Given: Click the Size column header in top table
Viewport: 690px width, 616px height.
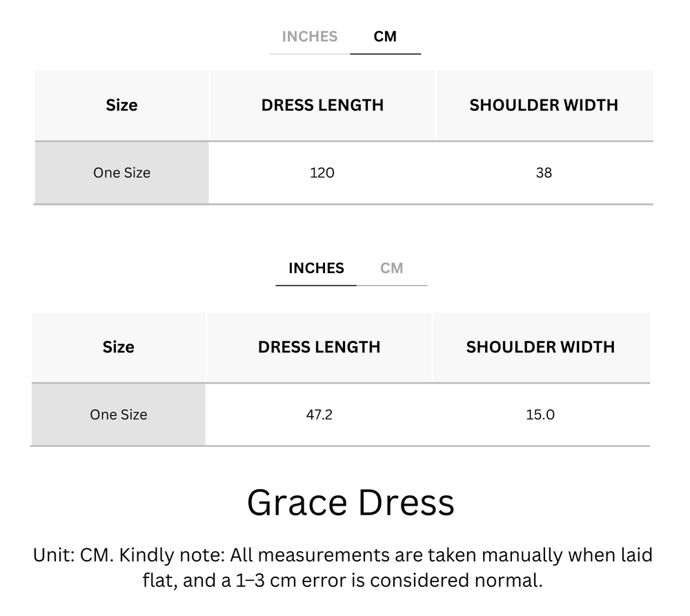Looking at the screenshot, I should pyautogui.click(x=121, y=105).
